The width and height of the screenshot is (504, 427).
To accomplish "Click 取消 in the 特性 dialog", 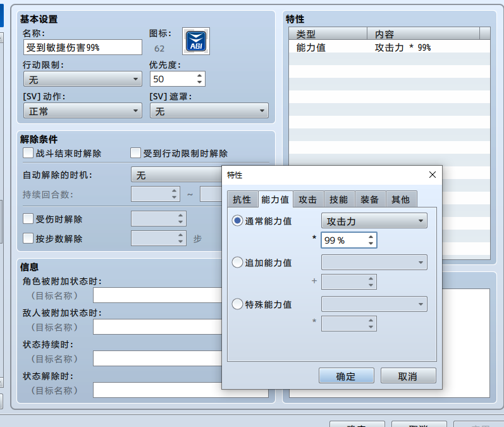I will pyautogui.click(x=409, y=376).
